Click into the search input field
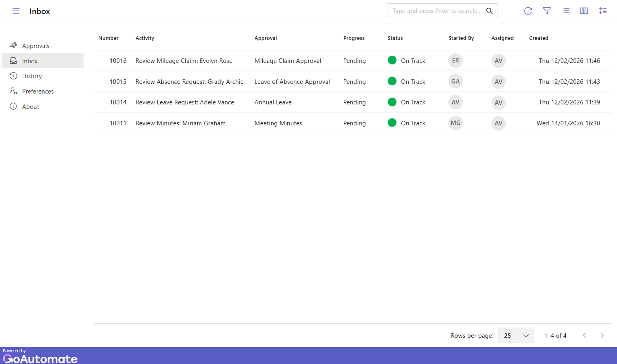617x364 pixels. (436, 11)
